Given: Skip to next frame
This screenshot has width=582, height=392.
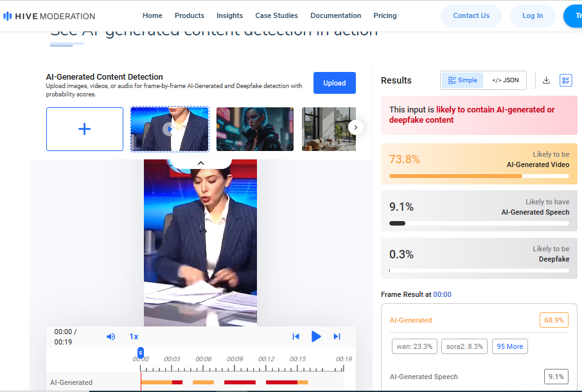Looking at the screenshot, I should click(337, 336).
